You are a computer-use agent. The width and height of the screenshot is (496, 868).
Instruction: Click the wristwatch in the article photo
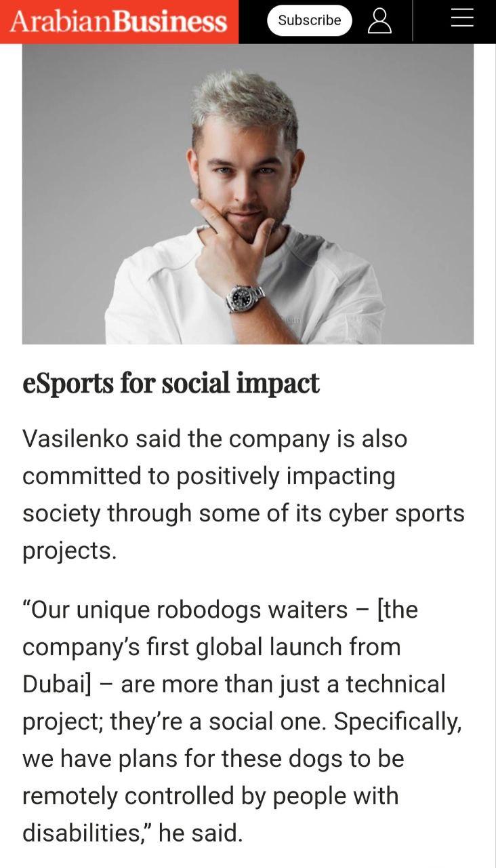pos(244,297)
